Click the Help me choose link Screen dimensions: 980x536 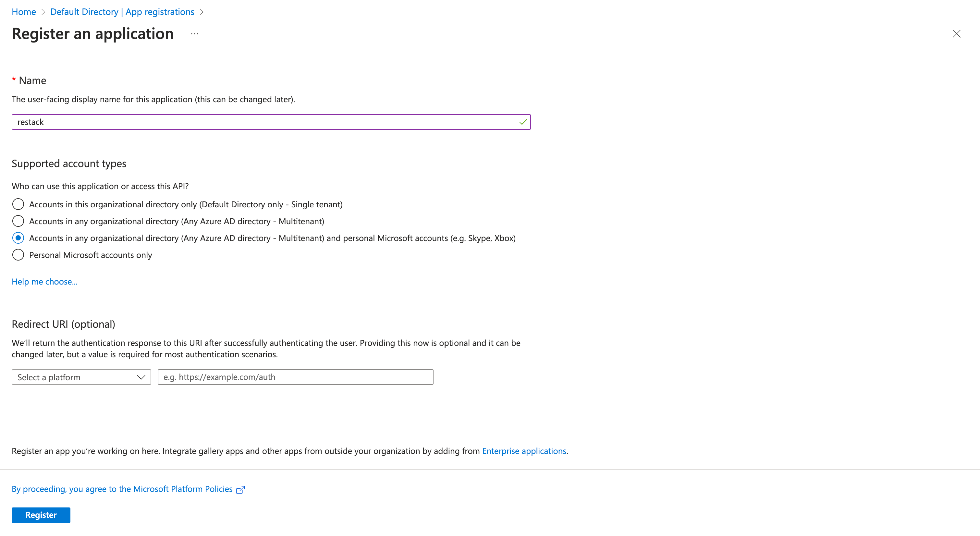click(x=44, y=282)
